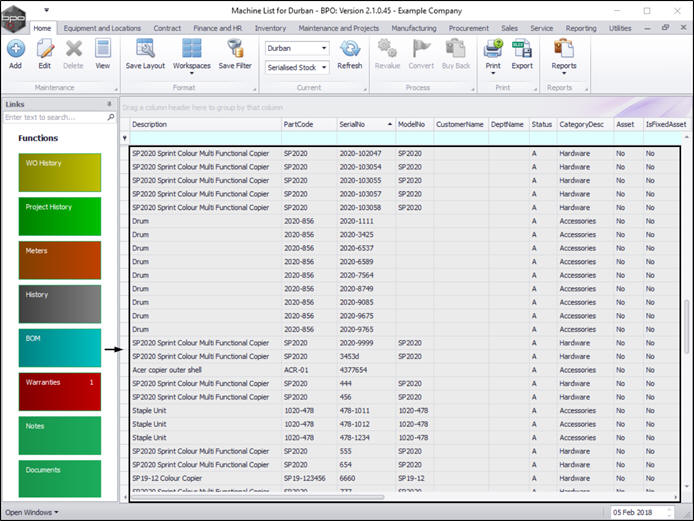Open the Warranties function tile
694x521 pixels.
(x=59, y=391)
